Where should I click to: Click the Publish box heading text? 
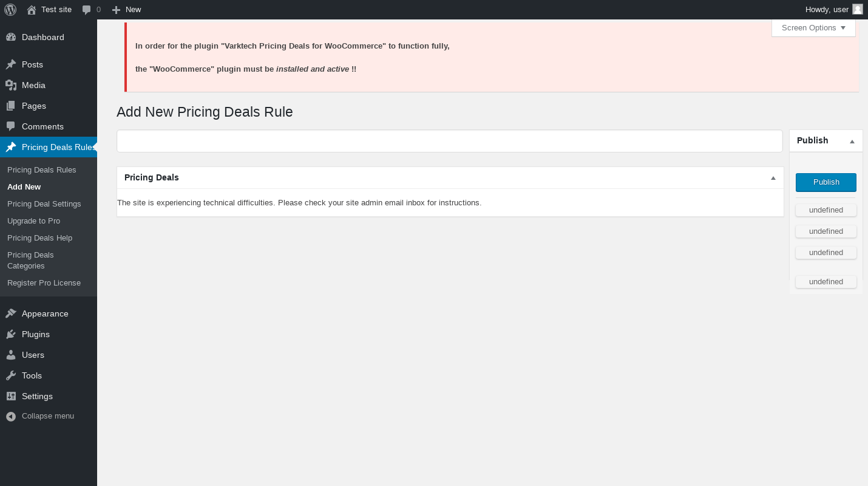pyautogui.click(x=813, y=140)
